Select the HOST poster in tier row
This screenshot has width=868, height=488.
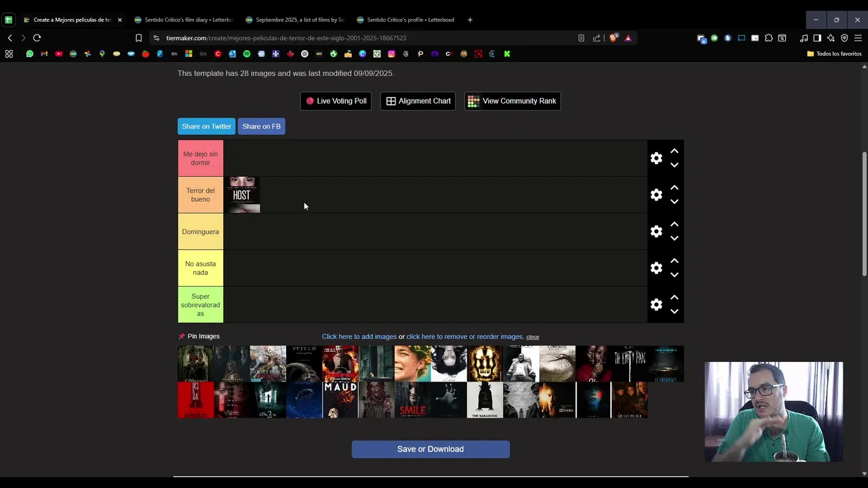point(242,195)
